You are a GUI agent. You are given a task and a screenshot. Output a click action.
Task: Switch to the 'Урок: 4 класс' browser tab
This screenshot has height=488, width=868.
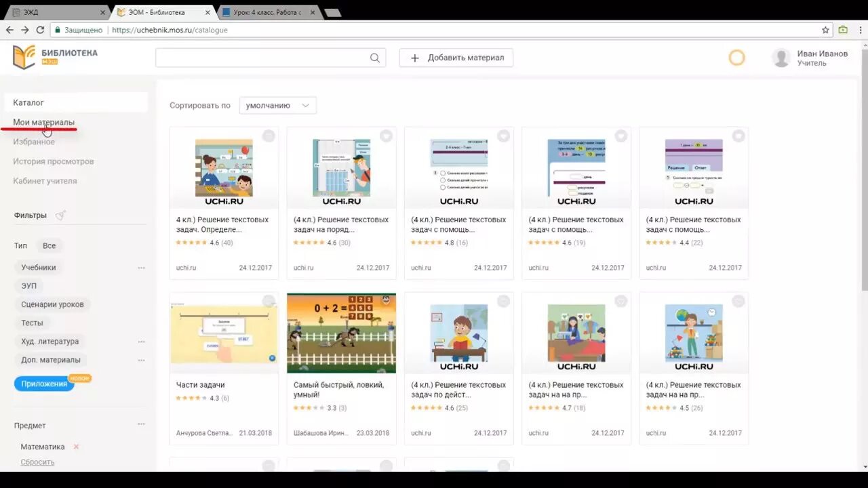click(x=267, y=12)
